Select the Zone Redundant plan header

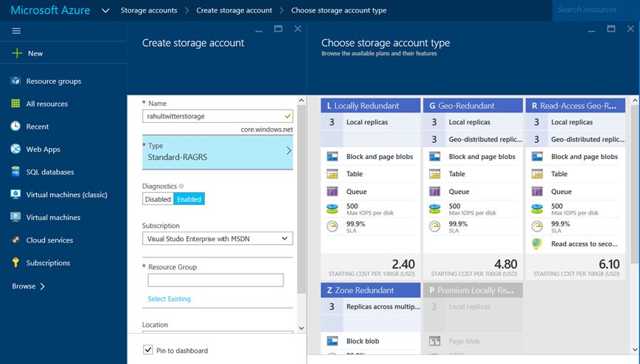click(371, 290)
